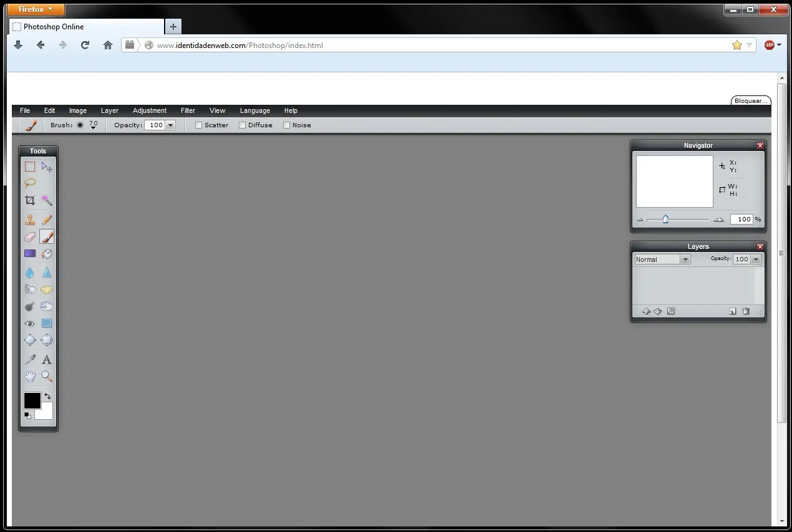Bookmark this page with star
The width and height of the screenshot is (792, 532).
pyautogui.click(x=736, y=45)
